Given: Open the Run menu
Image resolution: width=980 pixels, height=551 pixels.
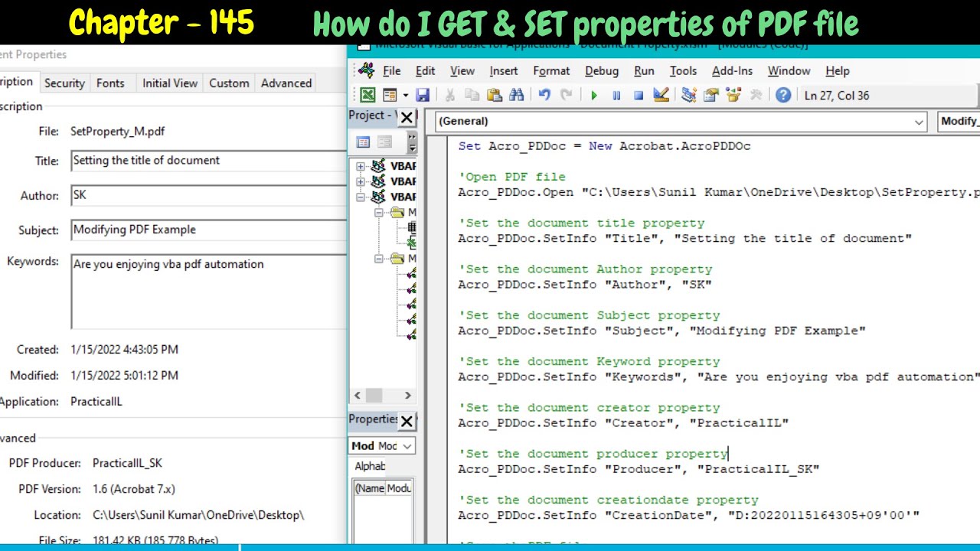Looking at the screenshot, I should (x=644, y=70).
